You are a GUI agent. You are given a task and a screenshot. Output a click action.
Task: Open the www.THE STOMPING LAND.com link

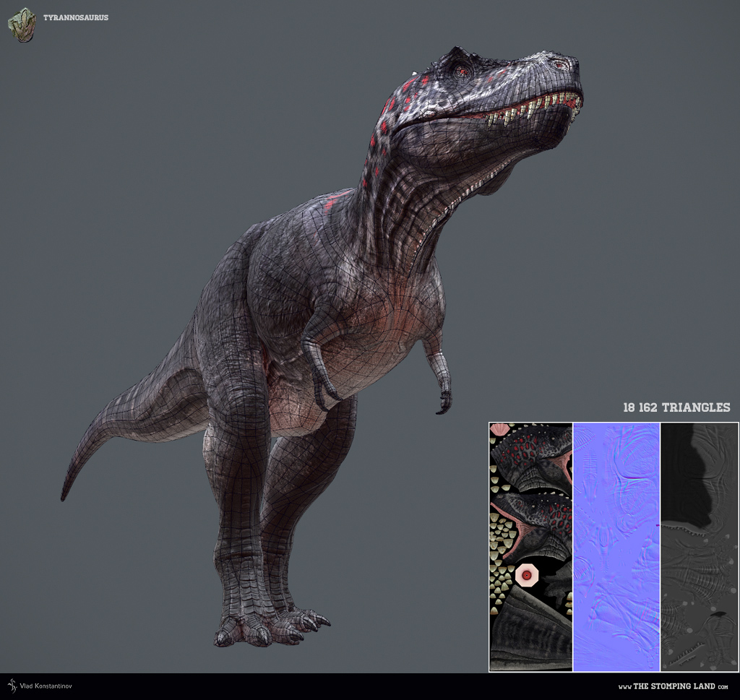[673, 686]
